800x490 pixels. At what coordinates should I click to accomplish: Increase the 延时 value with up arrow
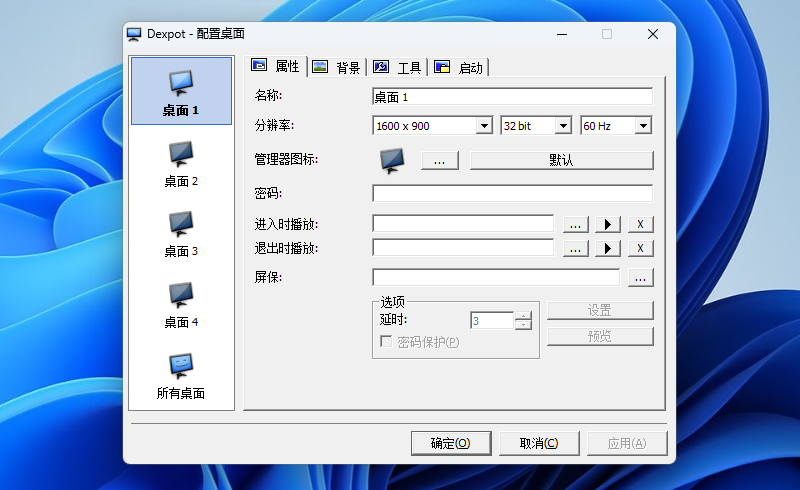pos(523,316)
